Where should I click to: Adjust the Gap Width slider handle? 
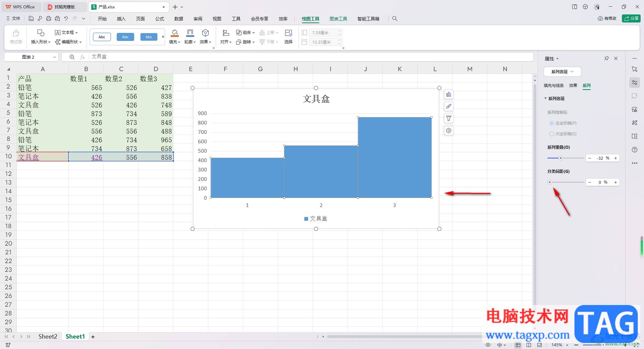point(550,182)
